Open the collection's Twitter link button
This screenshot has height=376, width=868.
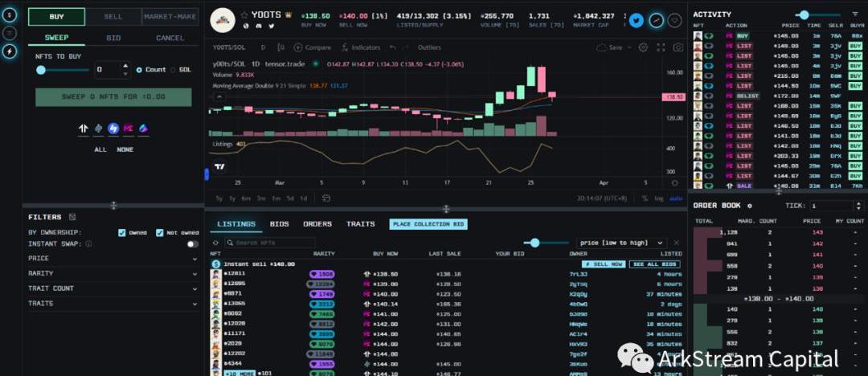pyautogui.click(x=637, y=20)
